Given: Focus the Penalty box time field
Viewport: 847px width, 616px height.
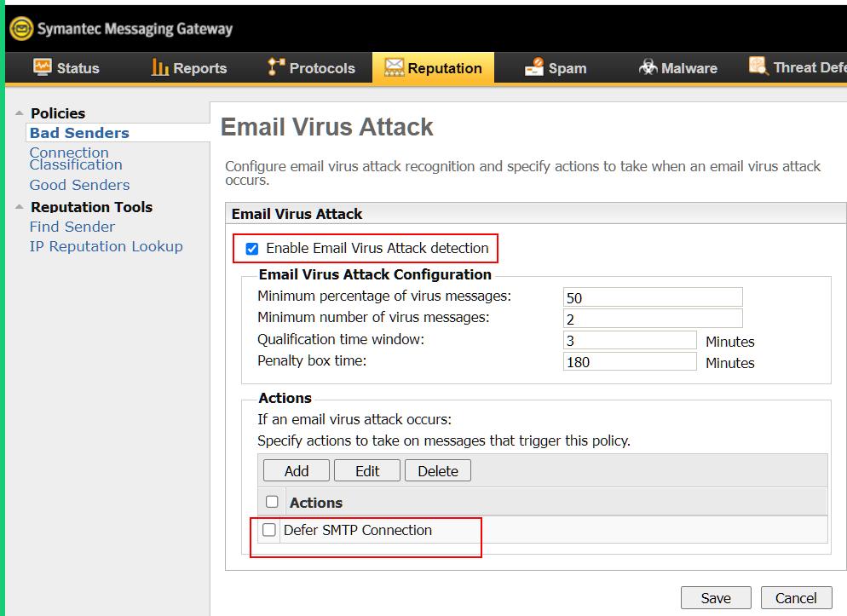Looking at the screenshot, I should pos(630,362).
